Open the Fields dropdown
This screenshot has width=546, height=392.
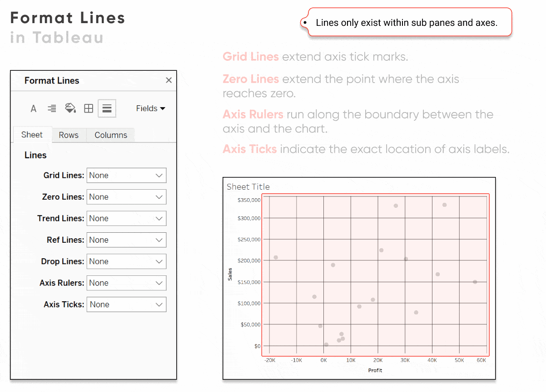pos(150,108)
